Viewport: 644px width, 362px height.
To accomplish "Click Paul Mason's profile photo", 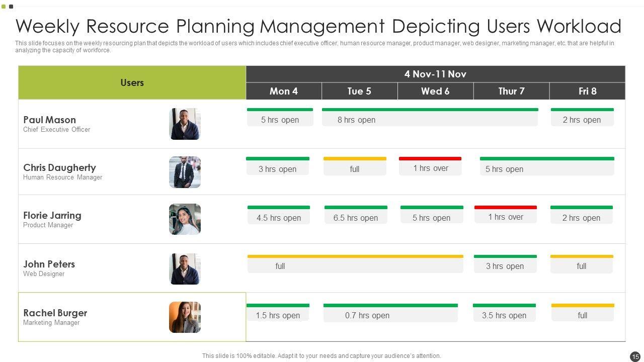I will [x=185, y=124].
